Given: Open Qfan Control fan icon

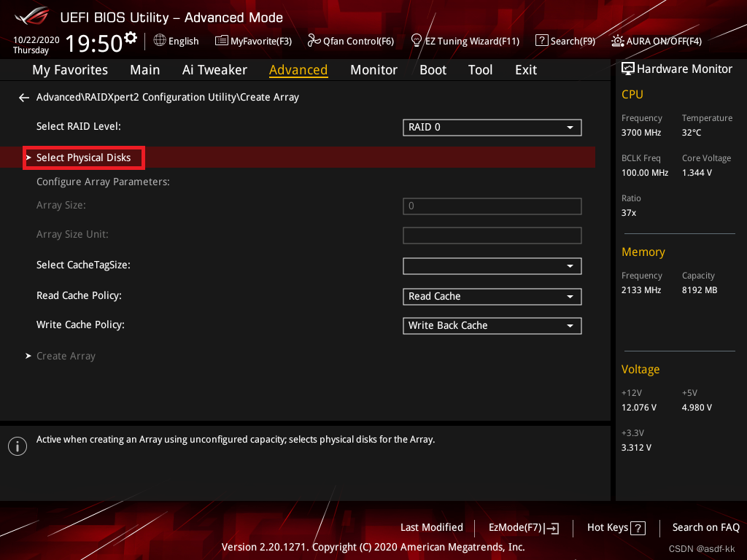Looking at the screenshot, I should point(314,41).
